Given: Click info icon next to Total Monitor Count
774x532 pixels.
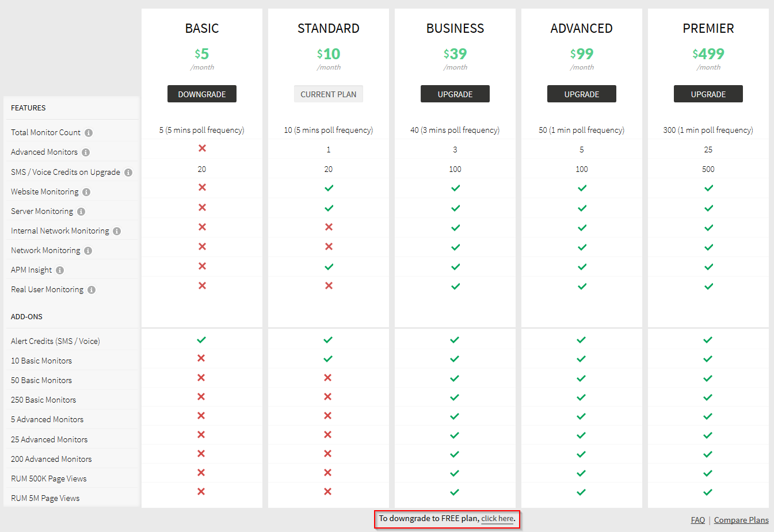Looking at the screenshot, I should coord(89,133).
